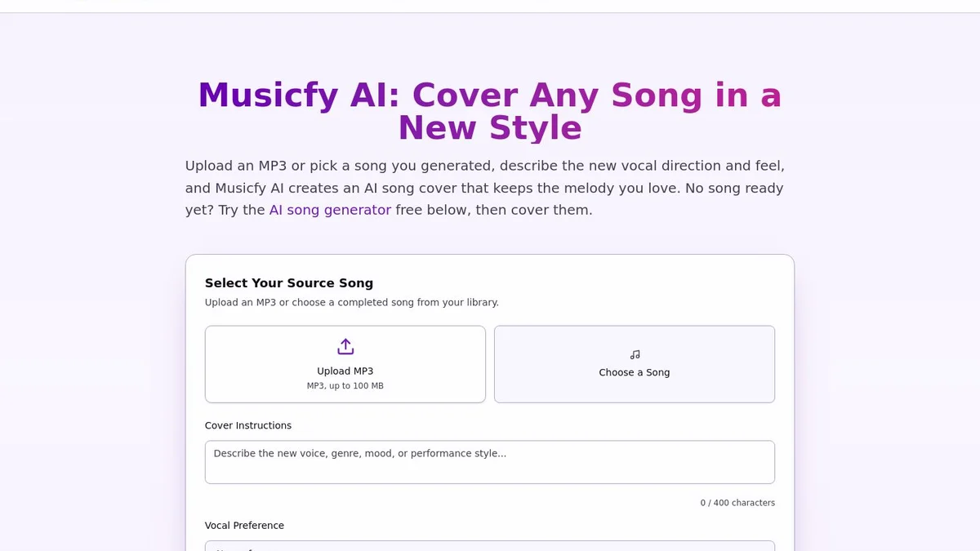This screenshot has width=980, height=551.
Task: Click the 'MP3, up to 100 MB' hint
Action: tap(345, 386)
